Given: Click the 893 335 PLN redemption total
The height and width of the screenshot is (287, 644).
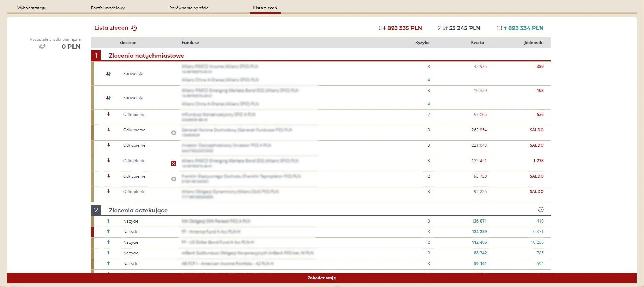Looking at the screenshot, I should [x=405, y=28].
